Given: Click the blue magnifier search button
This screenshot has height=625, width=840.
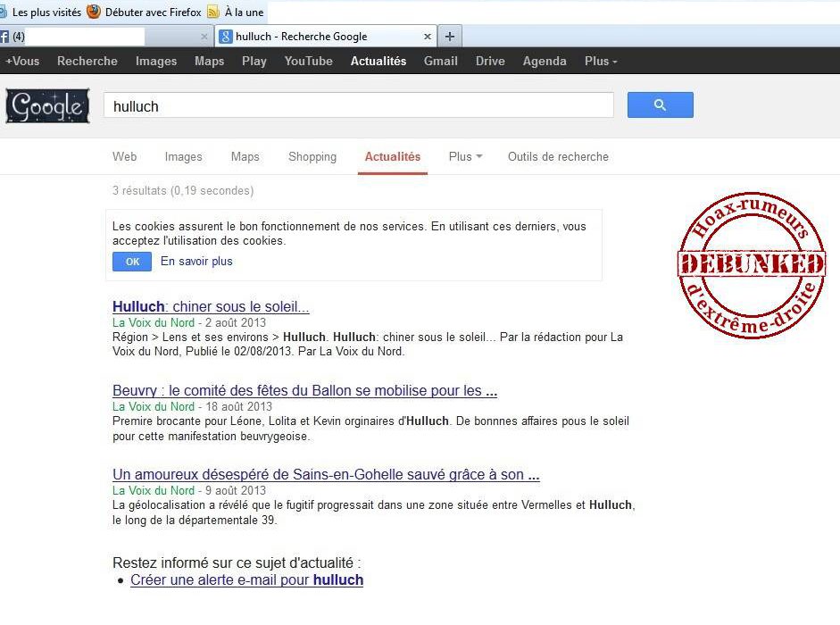Looking at the screenshot, I should 660,105.
